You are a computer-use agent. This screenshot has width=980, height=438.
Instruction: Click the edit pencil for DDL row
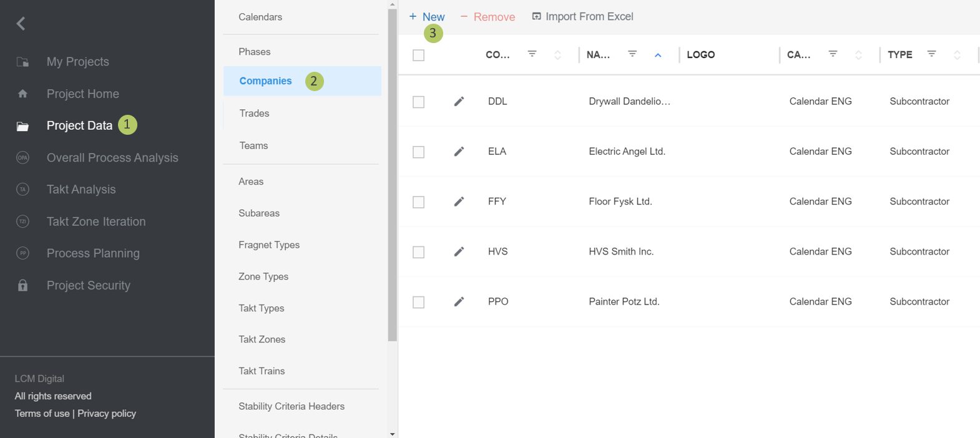(459, 102)
